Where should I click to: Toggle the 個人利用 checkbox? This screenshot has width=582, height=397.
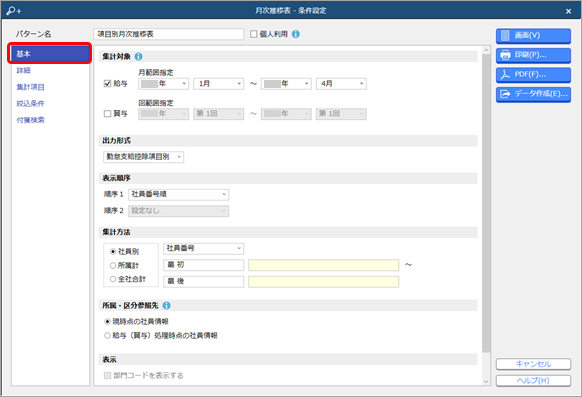coord(254,34)
